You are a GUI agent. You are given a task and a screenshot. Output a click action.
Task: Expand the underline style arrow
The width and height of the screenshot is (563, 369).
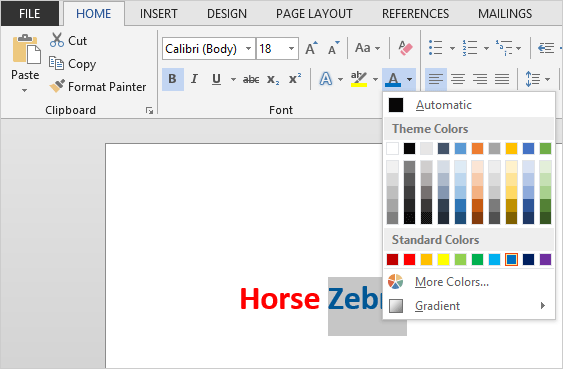[x=233, y=79]
